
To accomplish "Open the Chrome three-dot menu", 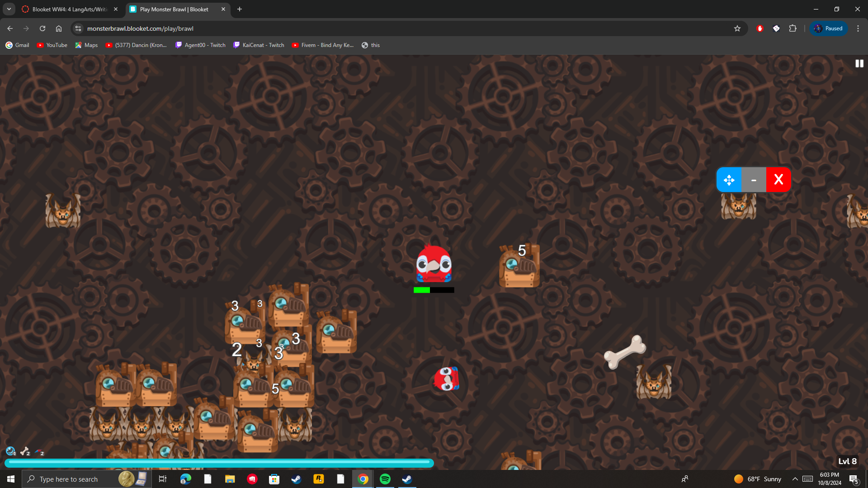I will [x=858, y=28].
